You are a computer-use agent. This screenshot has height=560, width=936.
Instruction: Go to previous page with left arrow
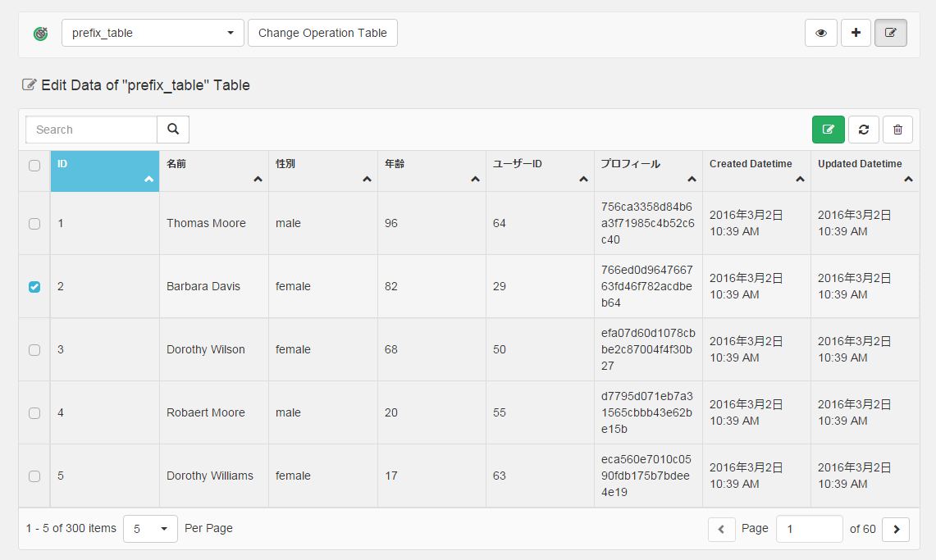721,530
